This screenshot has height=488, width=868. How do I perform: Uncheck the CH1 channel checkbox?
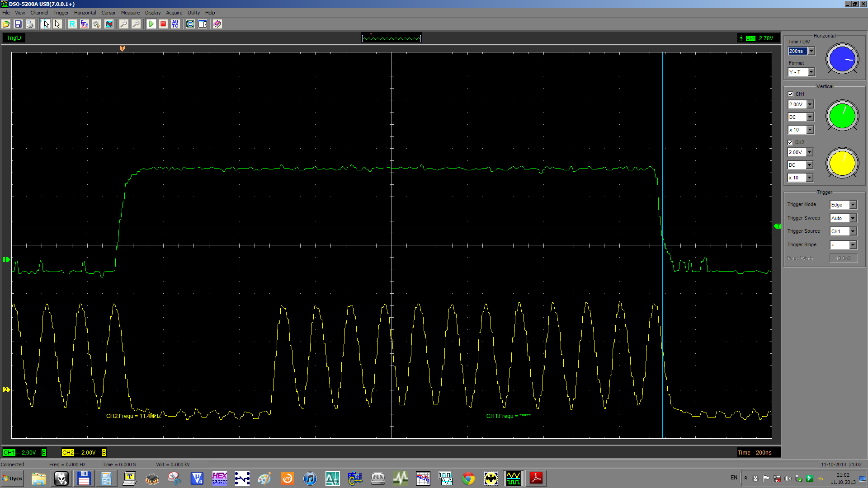[790, 94]
